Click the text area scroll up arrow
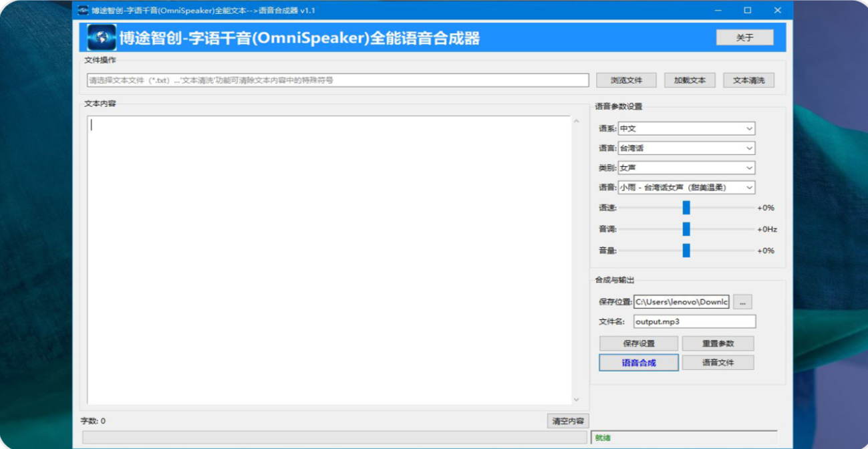This screenshot has width=868, height=449. click(x=577, y=122)
